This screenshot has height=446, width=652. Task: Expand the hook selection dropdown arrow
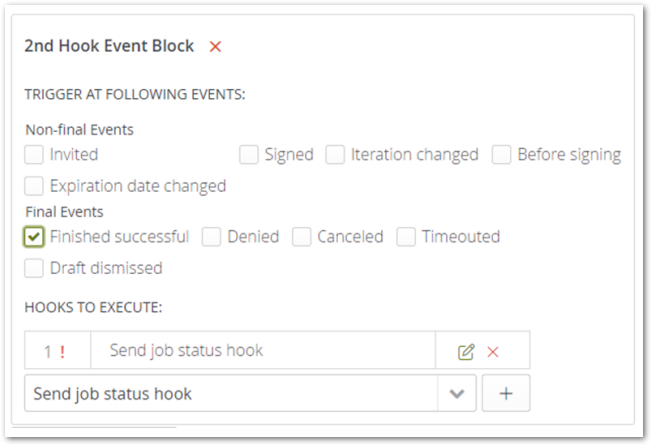click(x=456, y=394)
